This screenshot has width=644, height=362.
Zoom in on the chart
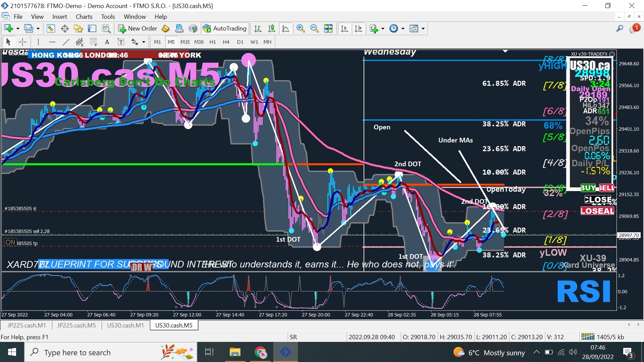click(x=300, y=28)
